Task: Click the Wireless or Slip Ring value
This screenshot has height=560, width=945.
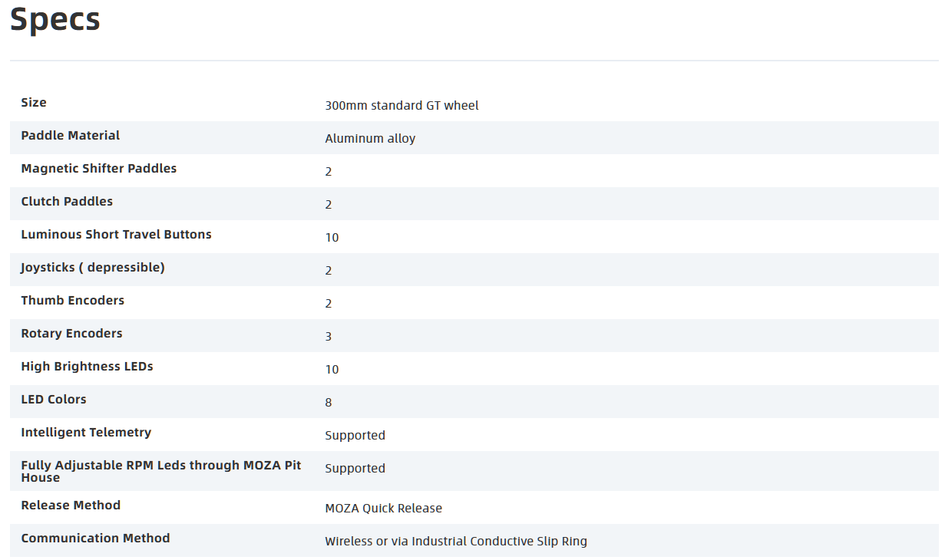Action: tap(456, 542)
